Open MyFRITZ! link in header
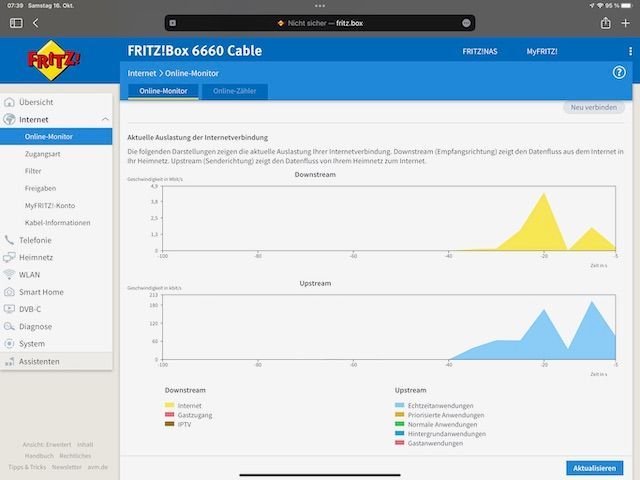Screen dimensions: 640x480 542,51
